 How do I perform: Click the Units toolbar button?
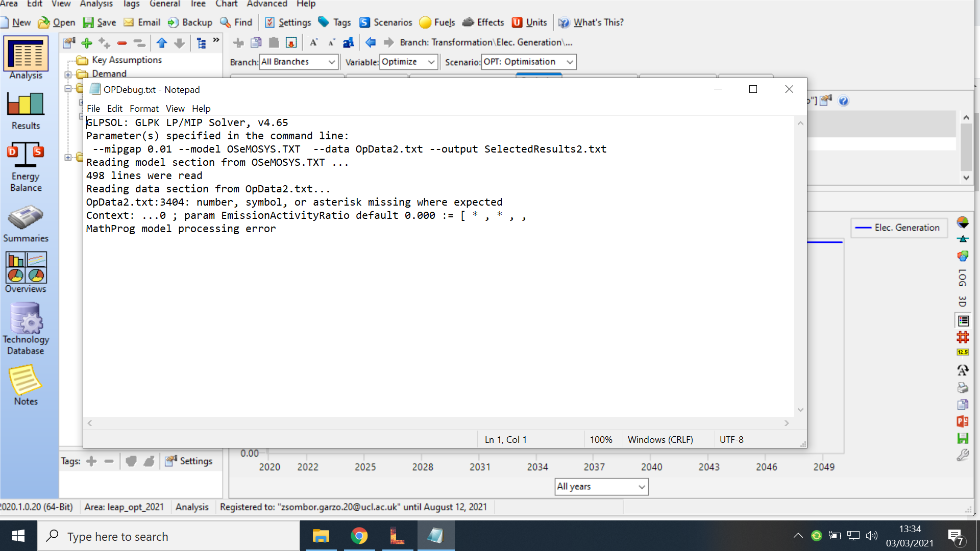tap(530, 22)
